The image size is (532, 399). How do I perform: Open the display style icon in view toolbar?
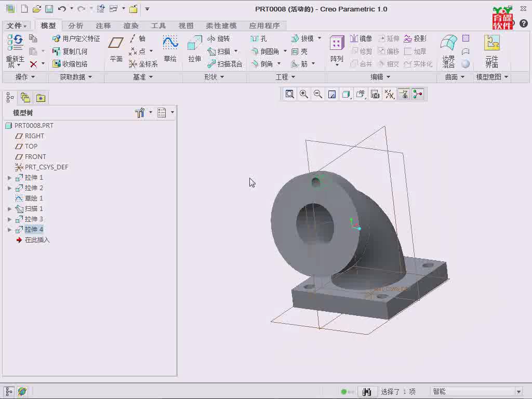pyautogui.click(x=347, y=94)
